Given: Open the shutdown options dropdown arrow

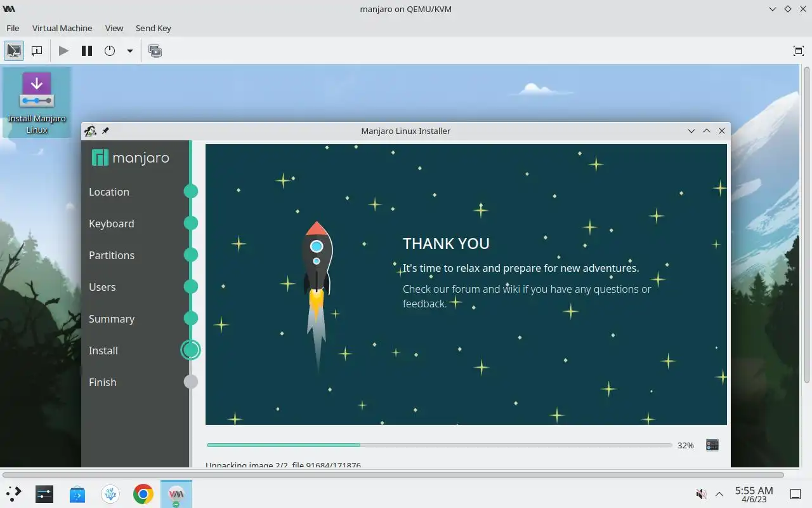Looking at the screenshot, I should tap(129, 51).
